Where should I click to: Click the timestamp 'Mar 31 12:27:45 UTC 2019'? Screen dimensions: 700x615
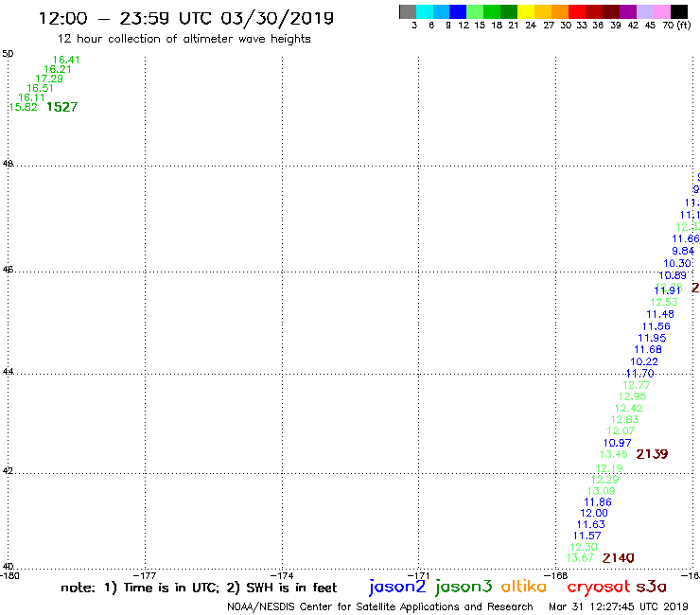(x=619, y=607)
